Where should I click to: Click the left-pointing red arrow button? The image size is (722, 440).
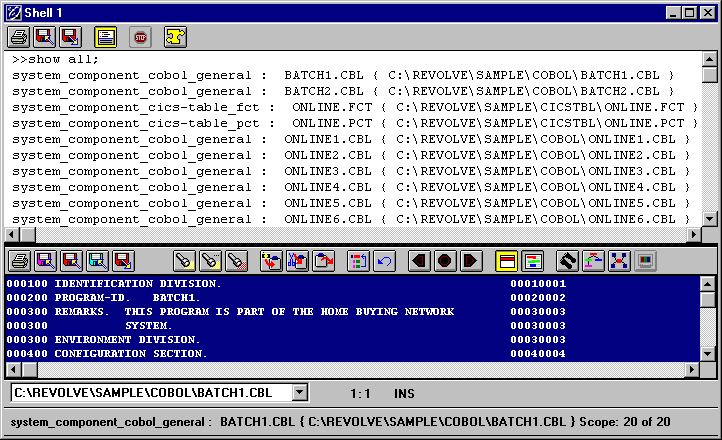[x=419, y=262]
